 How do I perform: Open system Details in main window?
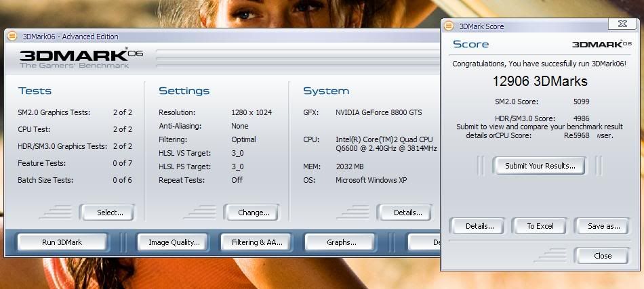(405, 213)
